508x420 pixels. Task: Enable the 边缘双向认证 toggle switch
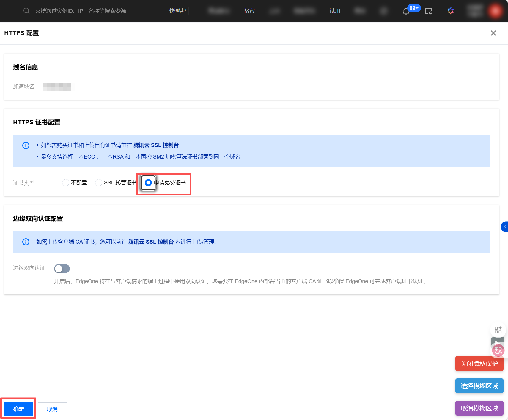coord(62,269)
